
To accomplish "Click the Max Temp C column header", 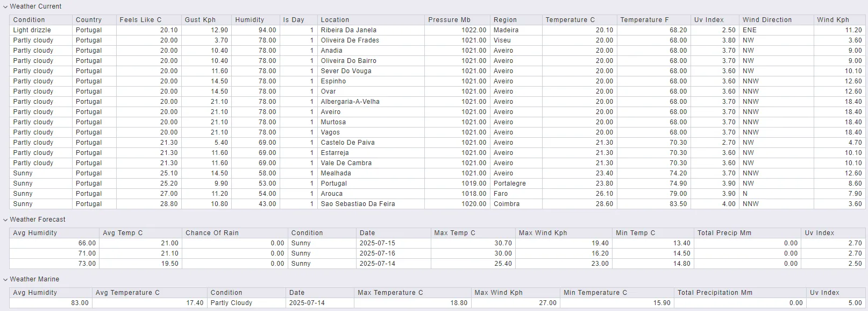I will [x=473, y=233].
